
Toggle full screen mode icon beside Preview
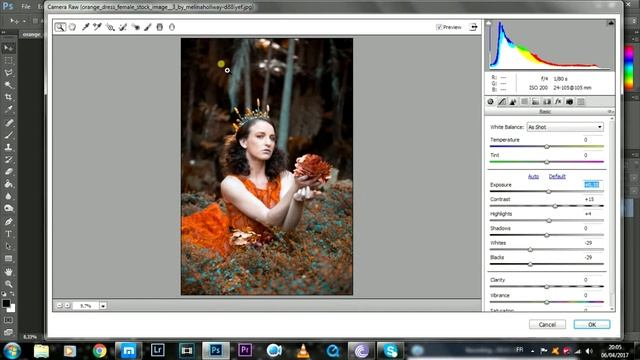pyautogui.click(x=473, y=27)
